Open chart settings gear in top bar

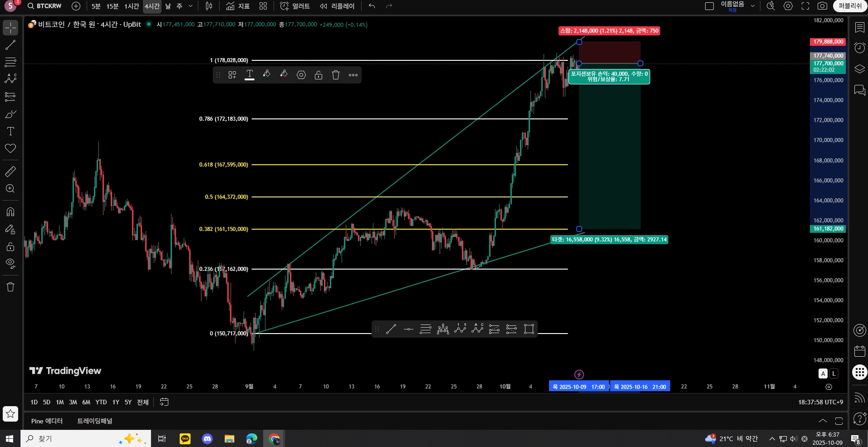[788, 6]
